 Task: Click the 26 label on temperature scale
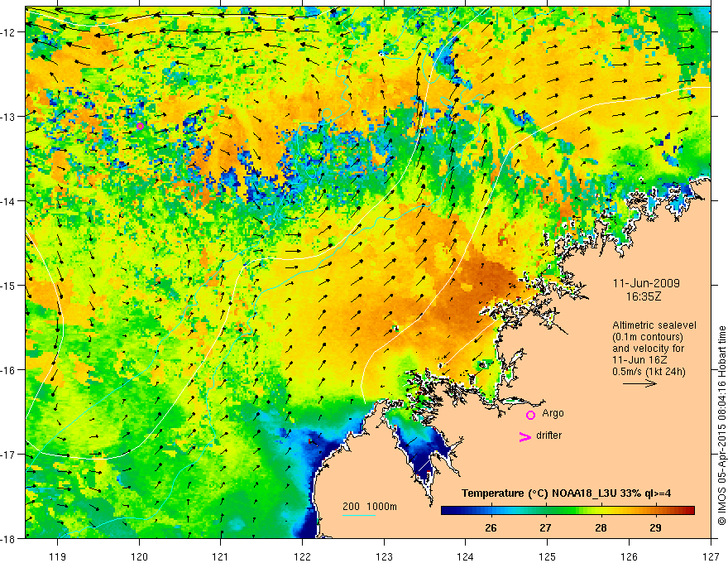point(491,527)
